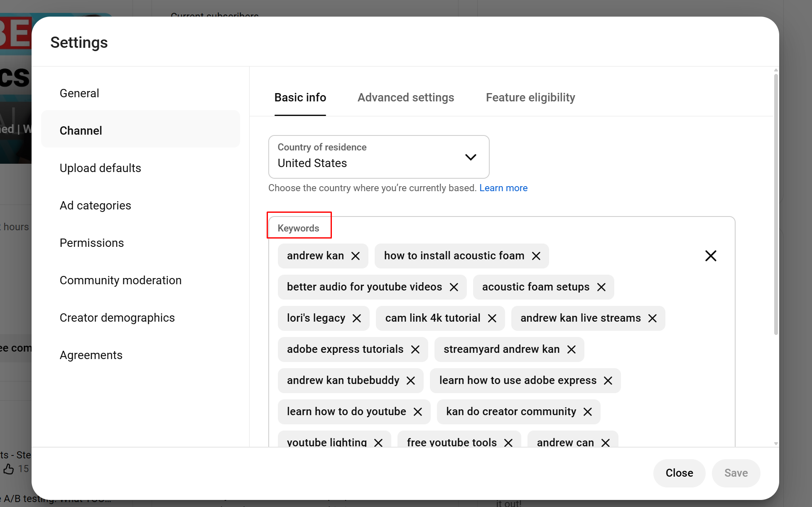Open Community moderation settings
Screen dimensions: 812x507
120,280
